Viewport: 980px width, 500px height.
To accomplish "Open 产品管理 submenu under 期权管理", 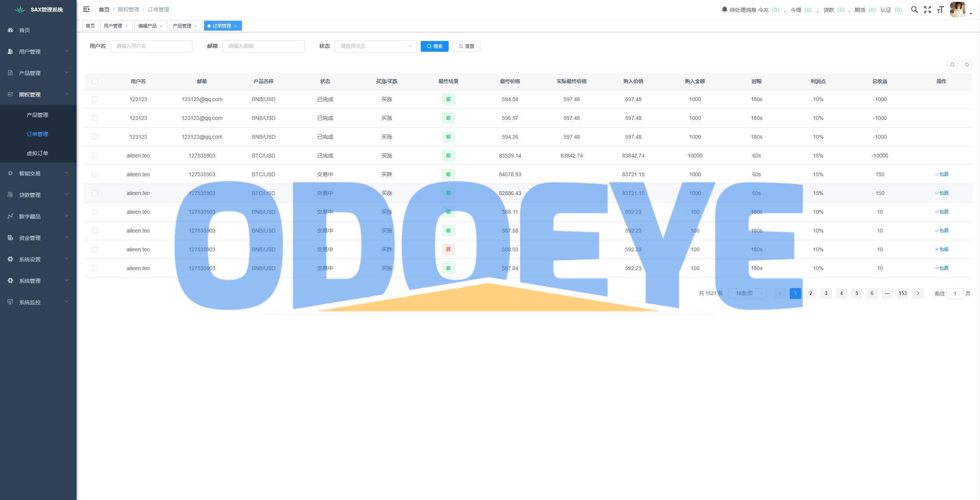I will pos(38,115).
